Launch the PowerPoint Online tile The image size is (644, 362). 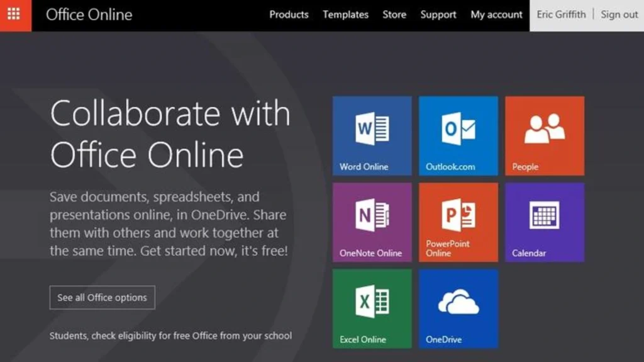pyautogui.click(x=458, y=222)
